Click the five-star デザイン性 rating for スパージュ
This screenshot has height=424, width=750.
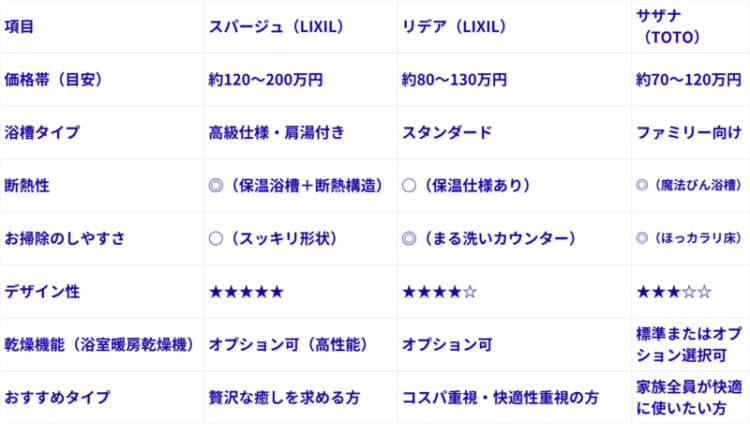tap(246, 292)
